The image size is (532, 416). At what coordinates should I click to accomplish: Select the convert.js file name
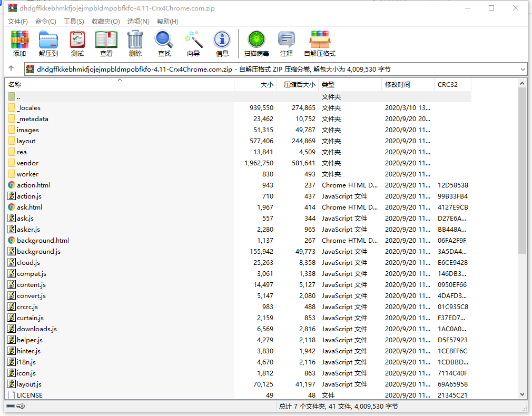[x=31, y=296]
